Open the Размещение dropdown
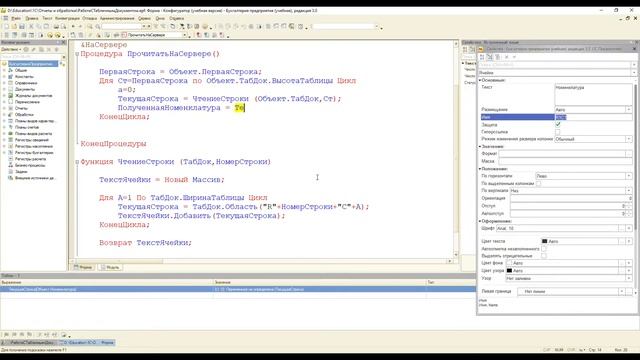The width and height of the screenshot is (640, 360). coord(629,109)
